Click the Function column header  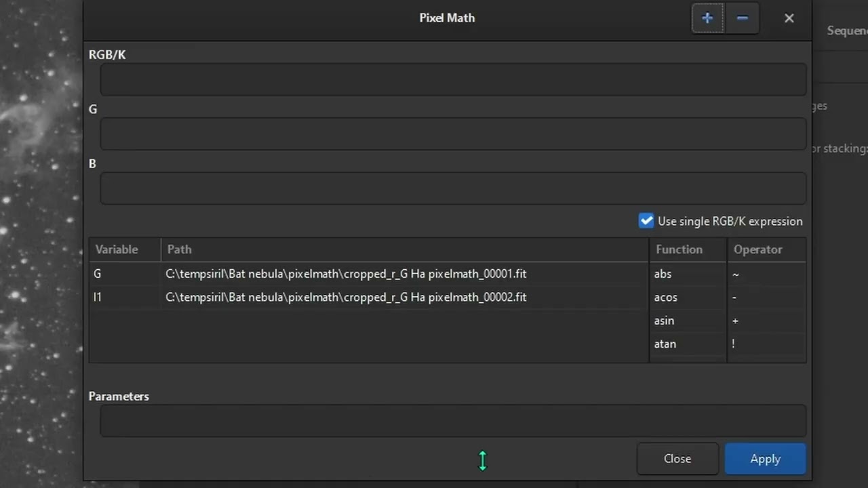(688, 249)
